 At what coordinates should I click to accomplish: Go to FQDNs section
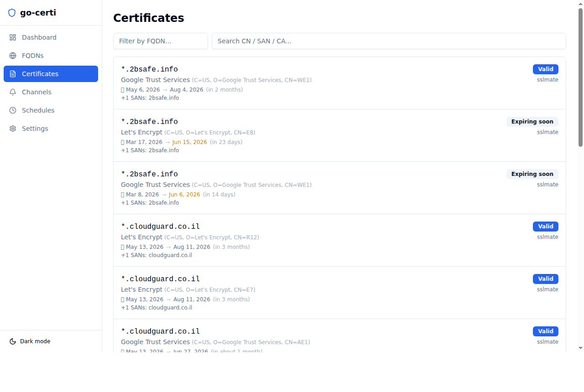[51, 56]
